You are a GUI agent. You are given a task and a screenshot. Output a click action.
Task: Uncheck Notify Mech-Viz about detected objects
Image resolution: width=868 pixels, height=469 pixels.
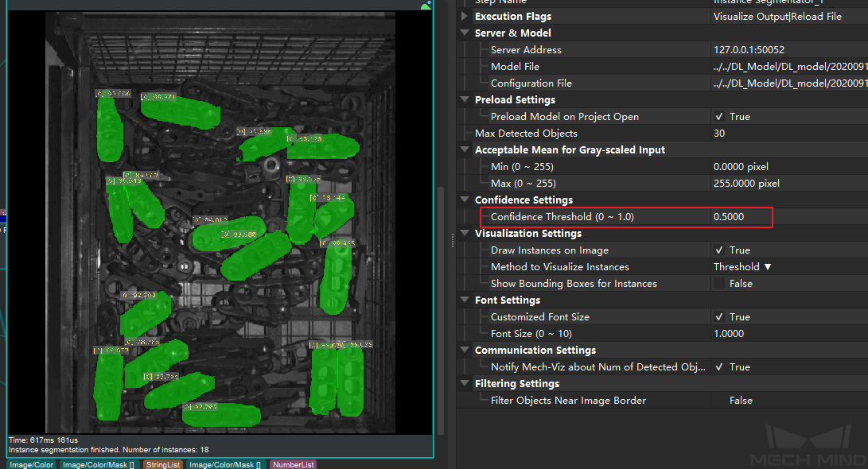tap(719, 367)
